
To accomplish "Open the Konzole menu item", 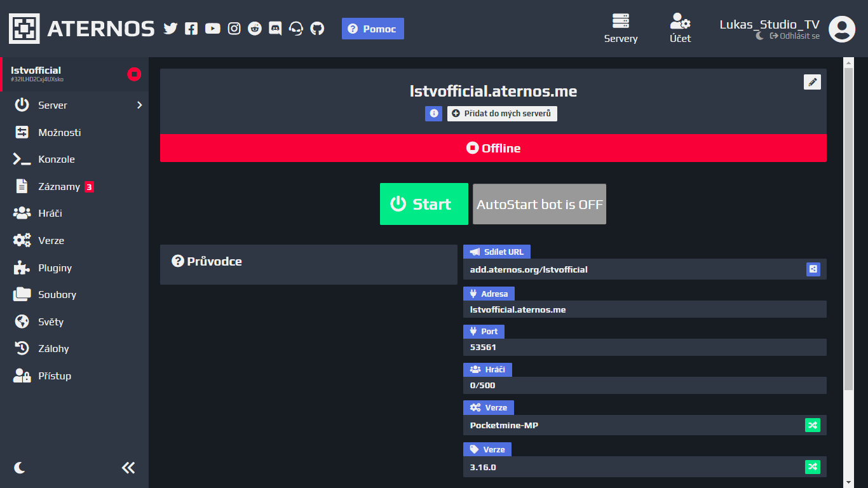I will (x=56, y=159).
